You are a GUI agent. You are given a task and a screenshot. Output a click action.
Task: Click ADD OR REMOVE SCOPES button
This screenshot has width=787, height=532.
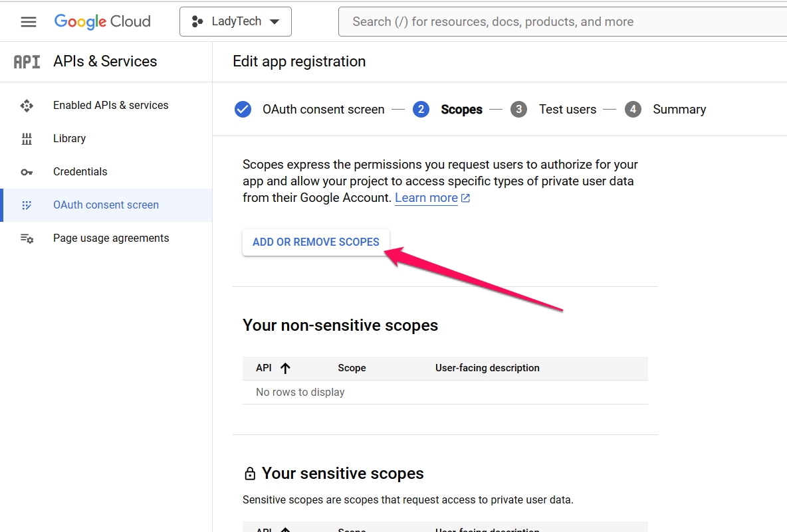(316, 242)
